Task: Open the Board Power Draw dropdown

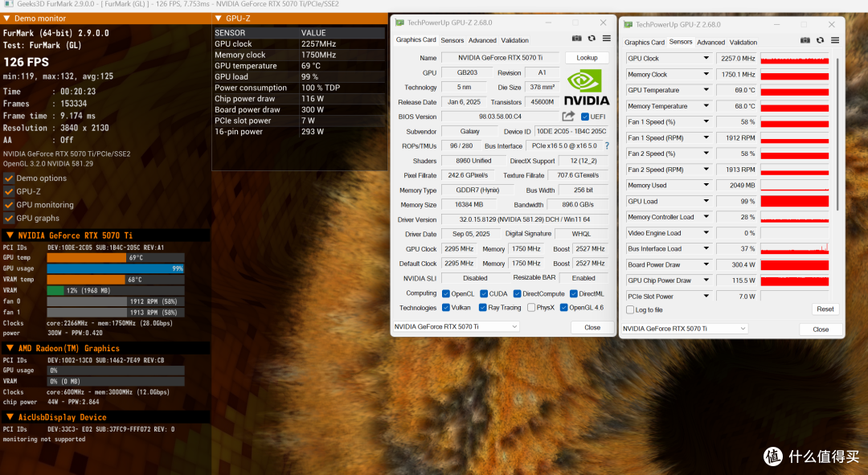Action: coord(706,264)
